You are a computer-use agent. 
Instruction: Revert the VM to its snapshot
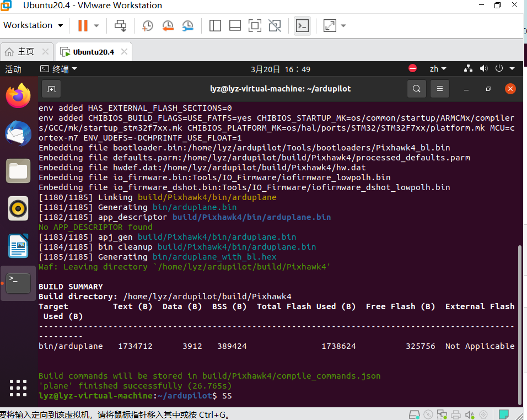tap(168, 25)
